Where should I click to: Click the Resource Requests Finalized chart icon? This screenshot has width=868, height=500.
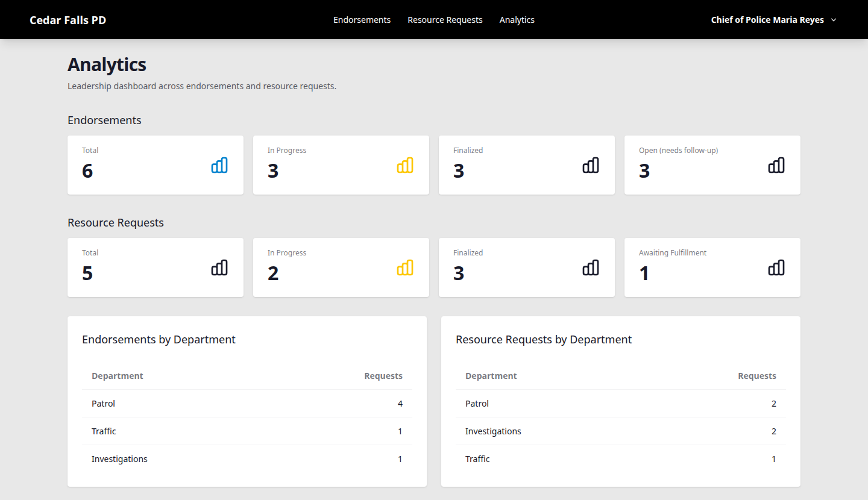591,267
